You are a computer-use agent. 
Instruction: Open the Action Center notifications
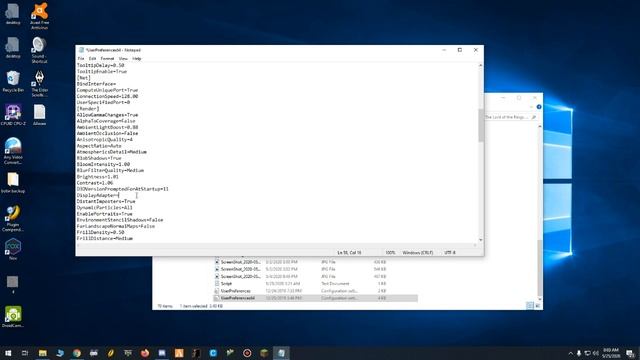click(x=631, y=353)
